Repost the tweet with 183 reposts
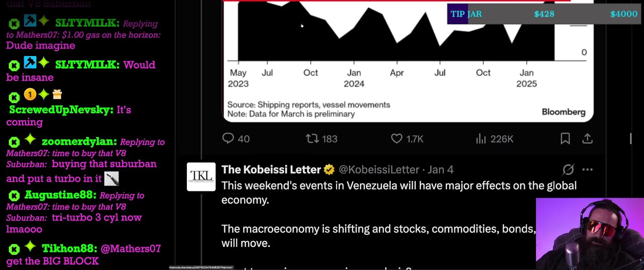 [x=312, y=139]
